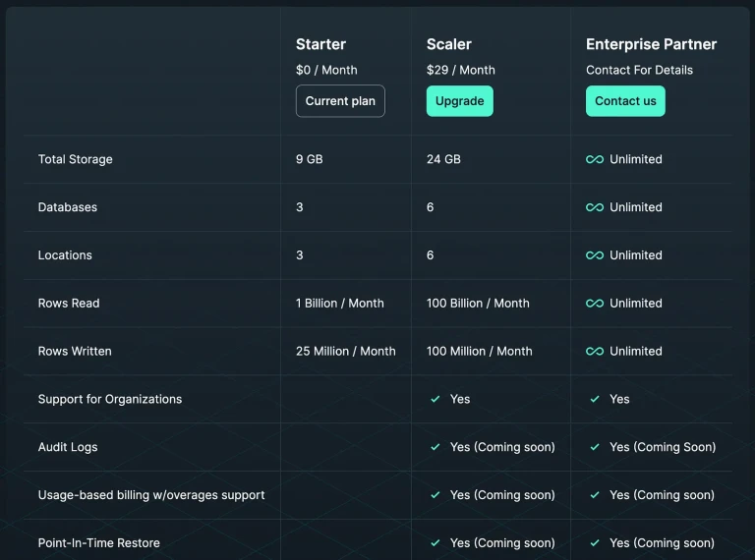Click the Point-In-Time Restore row label
755x560 pixels.
click(98, 542)
